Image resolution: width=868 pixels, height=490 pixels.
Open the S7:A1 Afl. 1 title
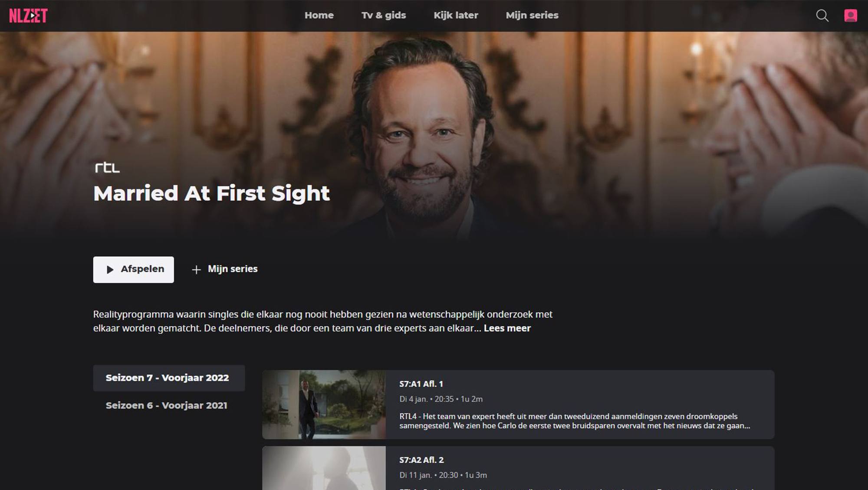[421, 384]
